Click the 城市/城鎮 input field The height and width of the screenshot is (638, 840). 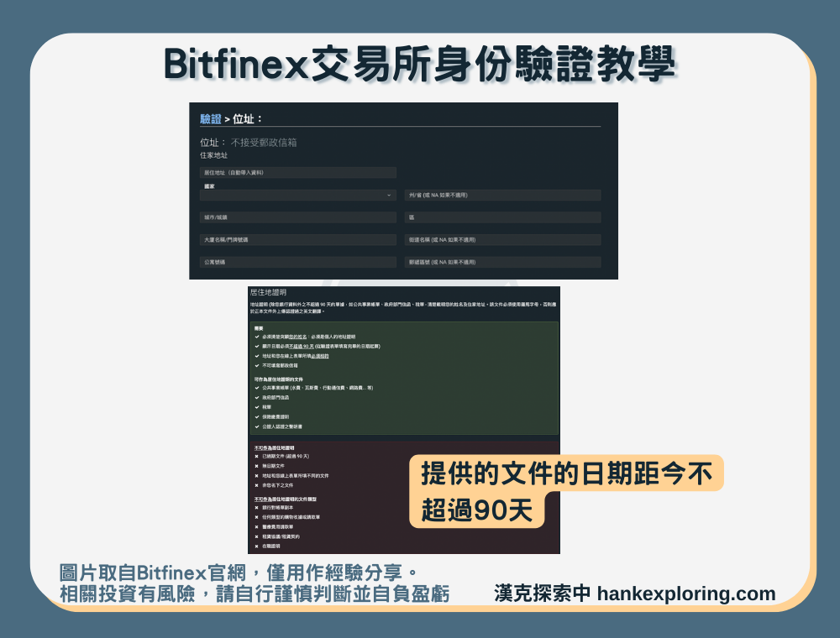click(298, 217)
